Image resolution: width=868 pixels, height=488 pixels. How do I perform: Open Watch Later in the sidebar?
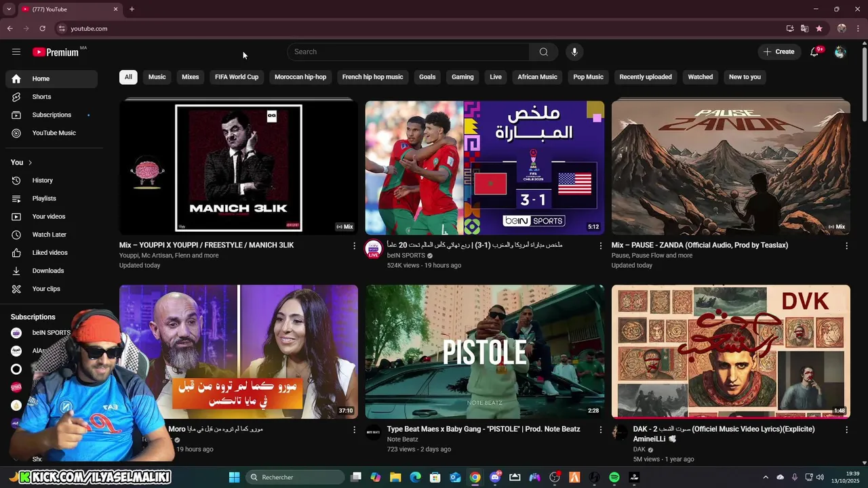click(52, 235)
